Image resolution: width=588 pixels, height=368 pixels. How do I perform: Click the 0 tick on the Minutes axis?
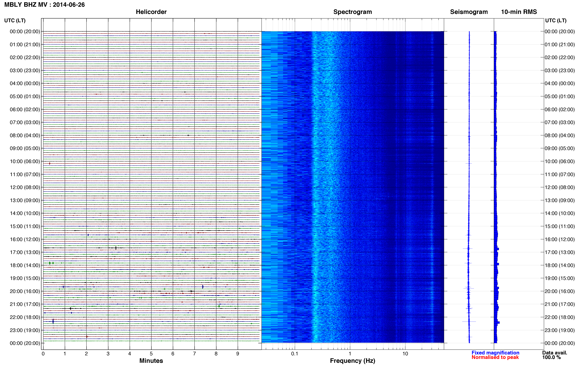pos(43,354)
